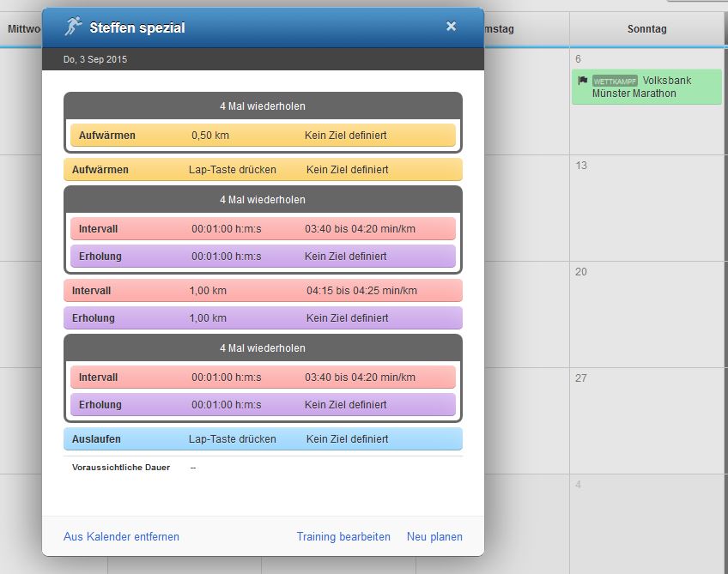Click the Neu planen link

click(434, 537)
